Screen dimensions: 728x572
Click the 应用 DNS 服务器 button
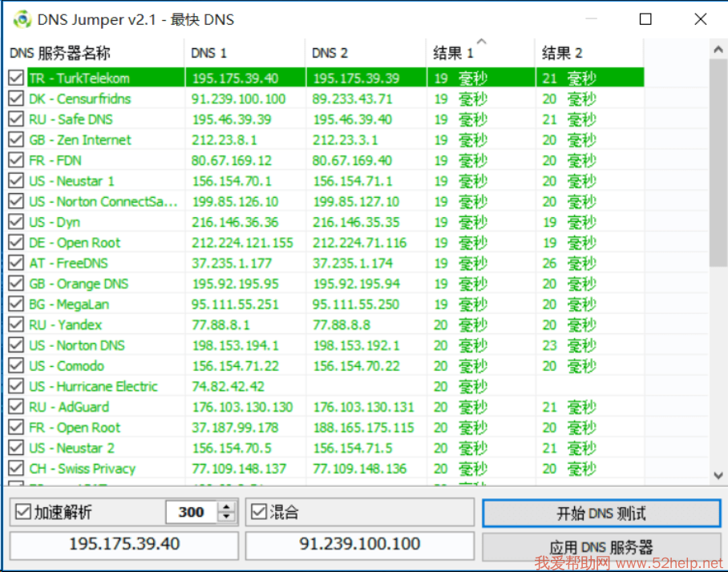(x=601, y=547)
